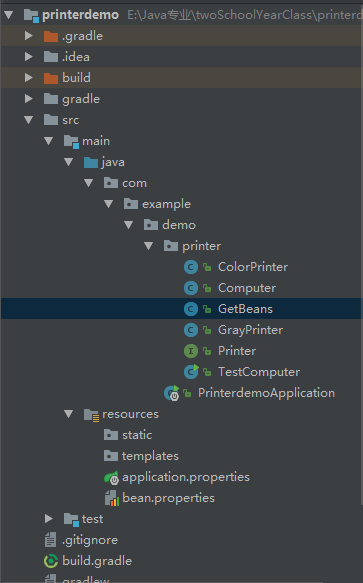Screen dimensions: 363x583
Task: Click the static folder icon
Action: tap(111, 435)
